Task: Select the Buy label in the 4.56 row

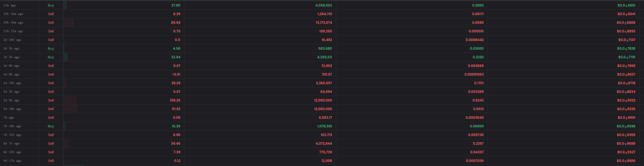Action: 51,48
